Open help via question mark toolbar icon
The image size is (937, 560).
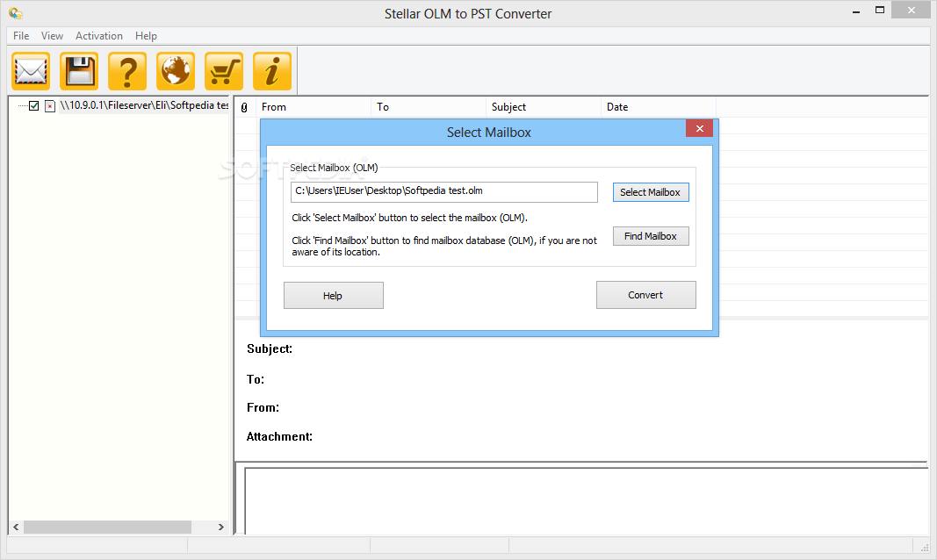point(127,71)
